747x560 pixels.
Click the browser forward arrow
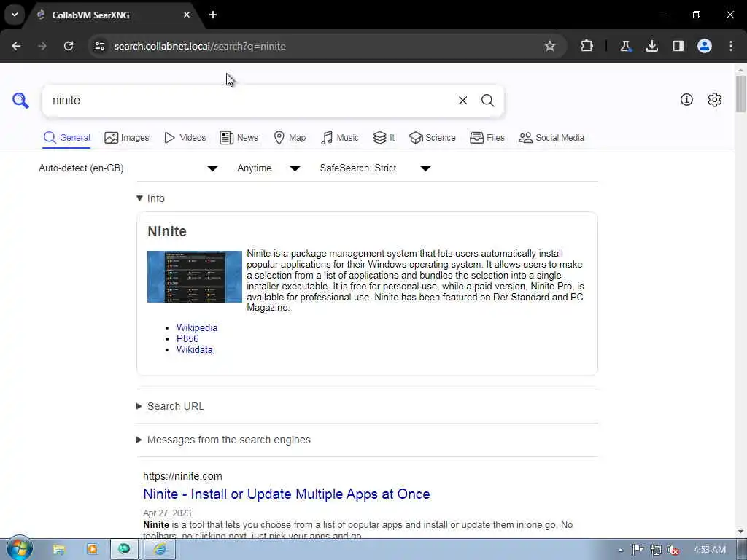[42, 46]
